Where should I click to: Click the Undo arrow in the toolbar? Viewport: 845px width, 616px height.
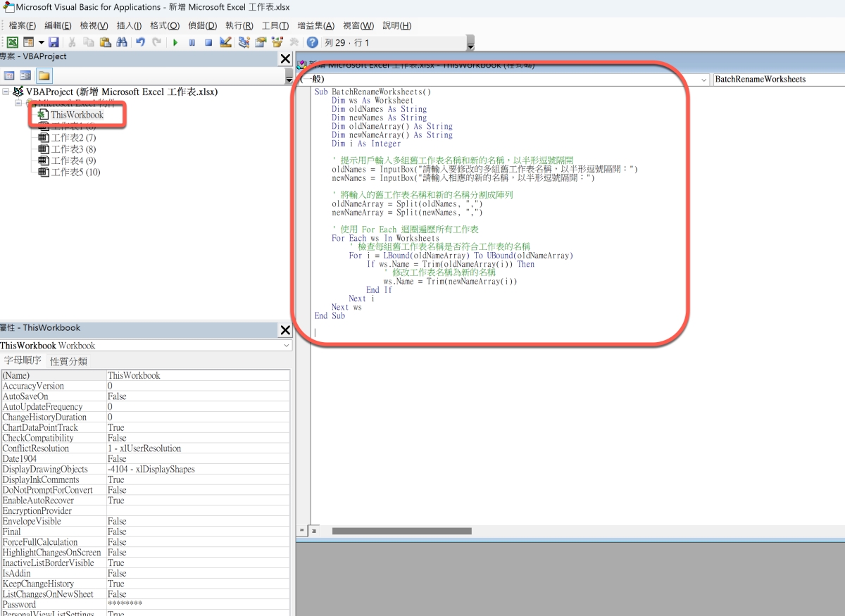(141, 42)
